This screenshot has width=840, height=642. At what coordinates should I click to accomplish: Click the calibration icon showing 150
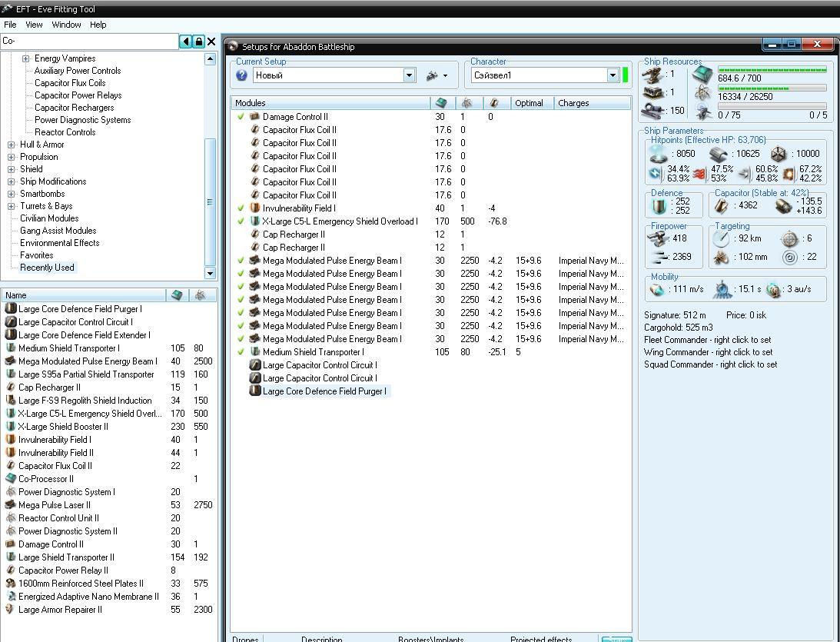[x=654, y=111]
